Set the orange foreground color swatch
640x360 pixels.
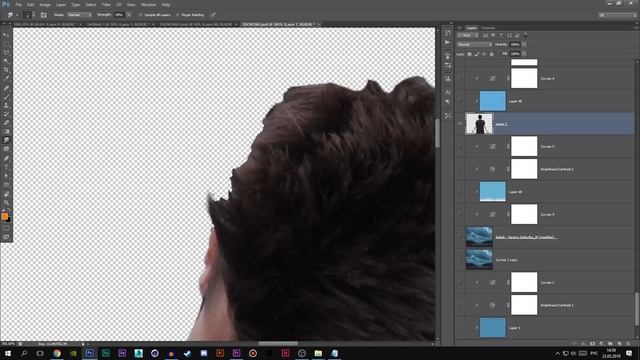tap(4, 216)
